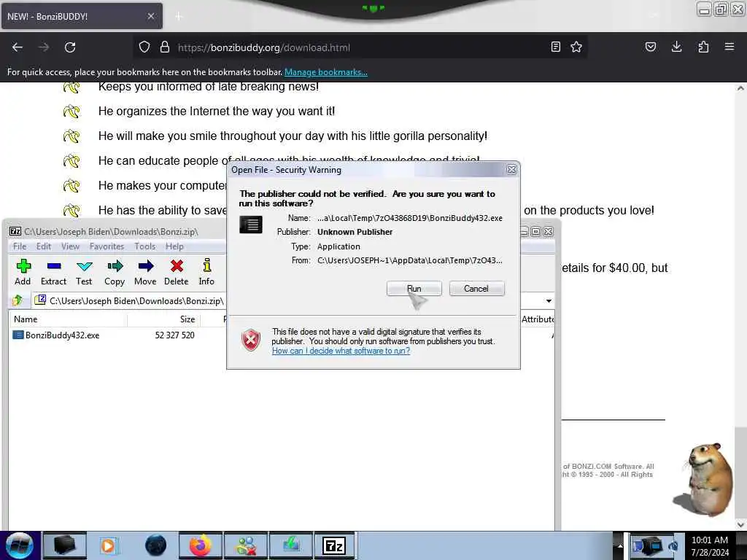This screenshot has height=560, width=747.
Task: Click the site security padlock icon
Action: click(x=164, y=47)
